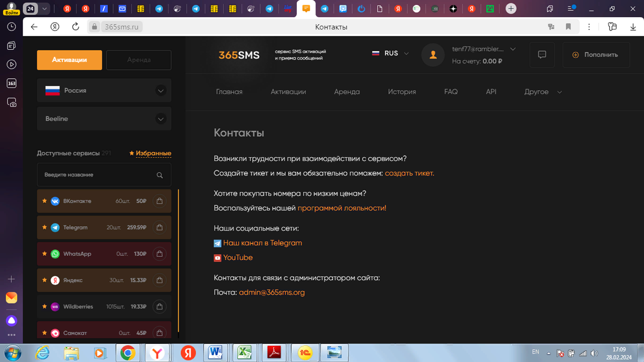Toggle the Яндекс favorite star

[x=45, y=280]
